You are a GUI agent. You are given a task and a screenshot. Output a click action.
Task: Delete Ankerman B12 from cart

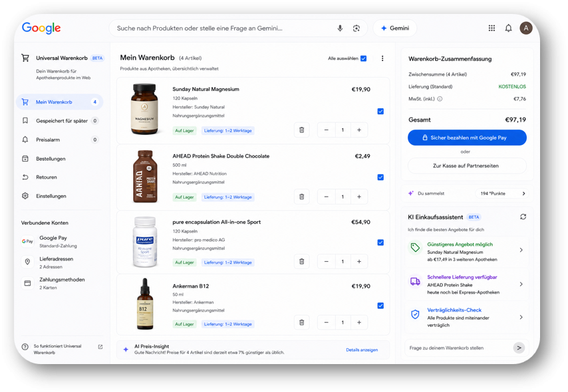pyautogui.click(x=302, y=322)
